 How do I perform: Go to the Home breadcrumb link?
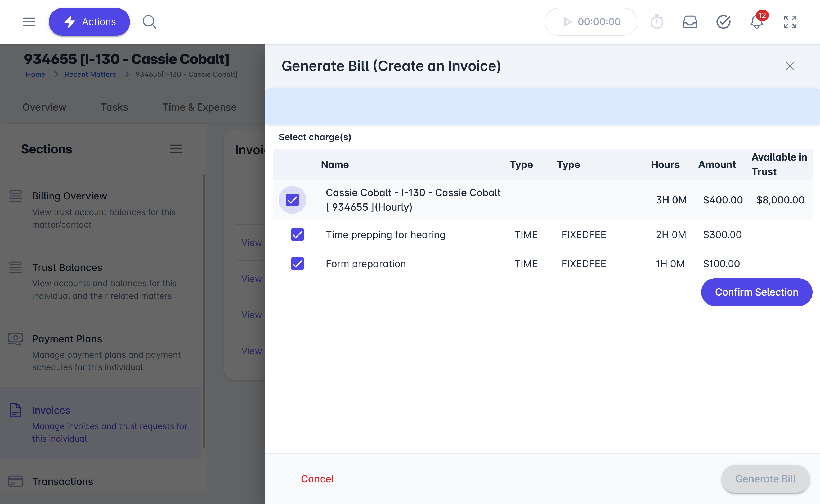(x=35, y=74)
